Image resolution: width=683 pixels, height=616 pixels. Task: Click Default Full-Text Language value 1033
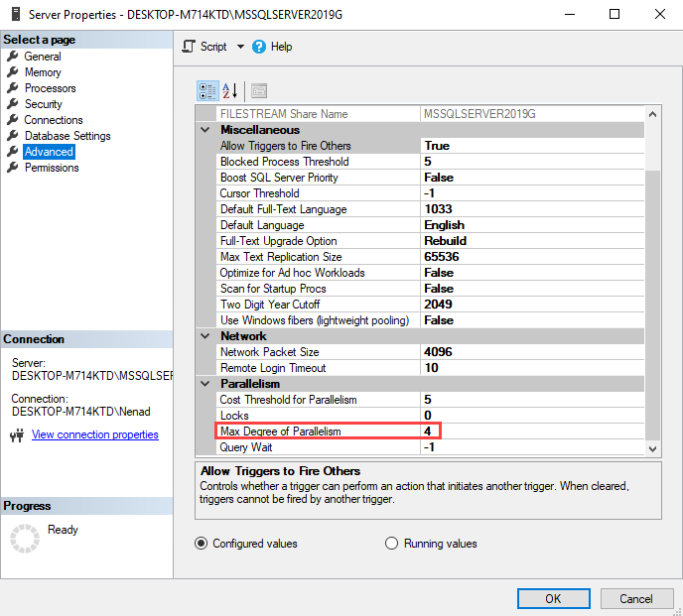tap(532, 209)
